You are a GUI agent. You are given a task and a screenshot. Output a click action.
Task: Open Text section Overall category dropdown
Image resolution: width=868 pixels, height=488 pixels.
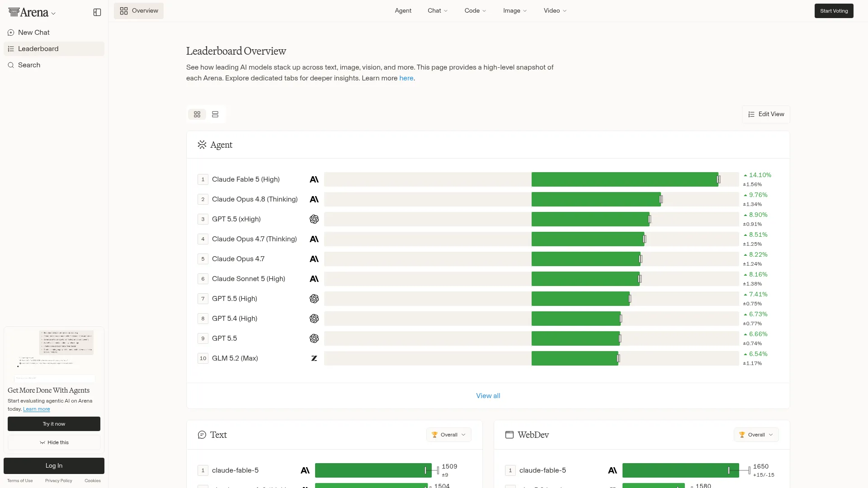click(449, 435)
